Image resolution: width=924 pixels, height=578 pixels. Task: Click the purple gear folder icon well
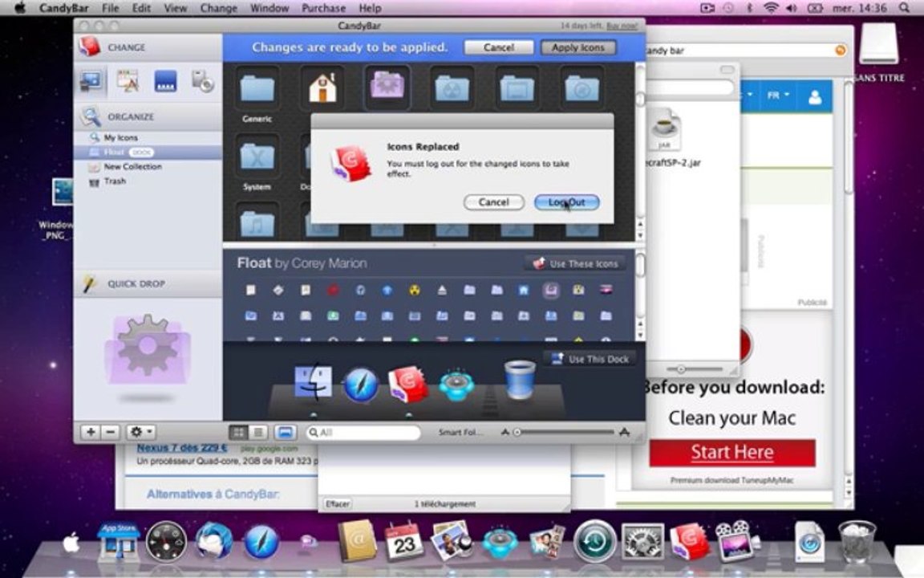click(x=387, y=88)
